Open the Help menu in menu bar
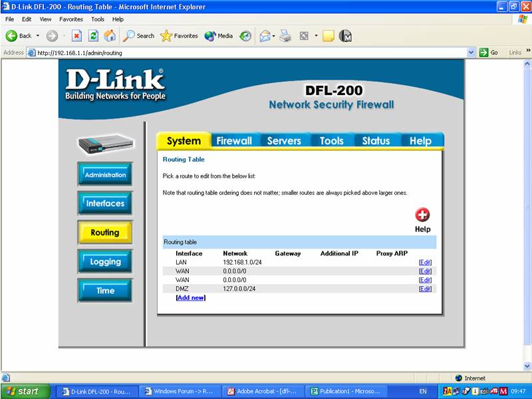This screenshot has width=532, height=399. pos(118,19)
